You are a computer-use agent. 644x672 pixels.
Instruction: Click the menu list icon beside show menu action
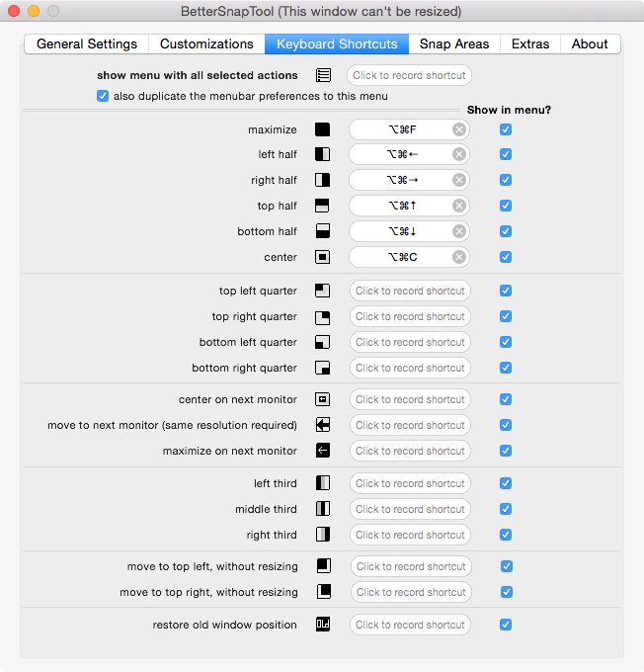323,75
